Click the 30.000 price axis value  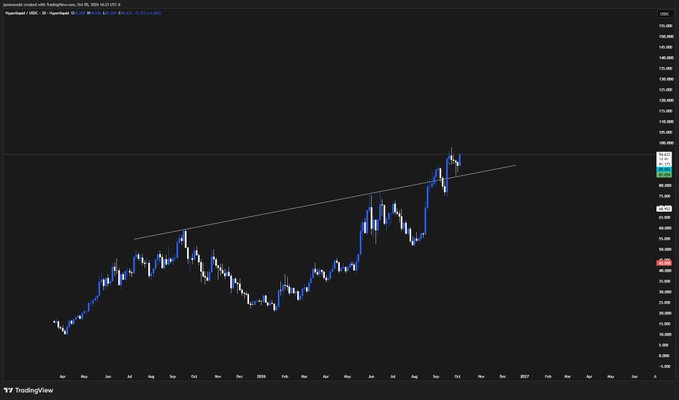(665, 292)
